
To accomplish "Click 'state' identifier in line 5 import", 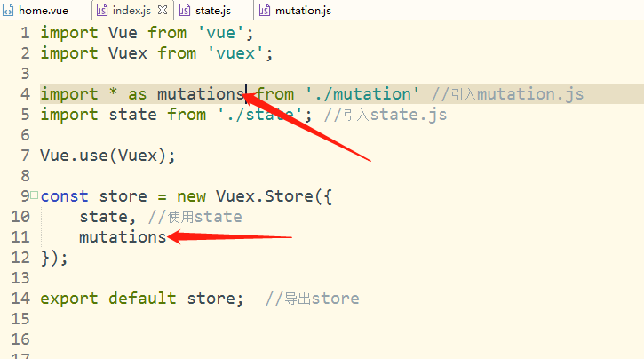I will pos(132,115).
